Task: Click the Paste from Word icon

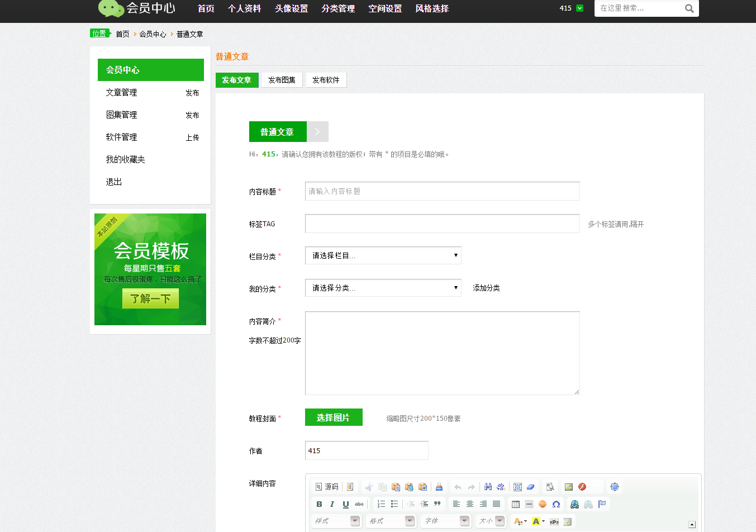Action: point(423,487)
